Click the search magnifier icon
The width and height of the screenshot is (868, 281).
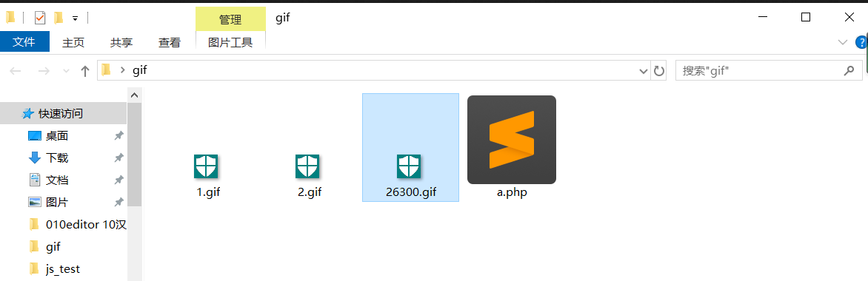pyautogui.click(x=848, y=71)
